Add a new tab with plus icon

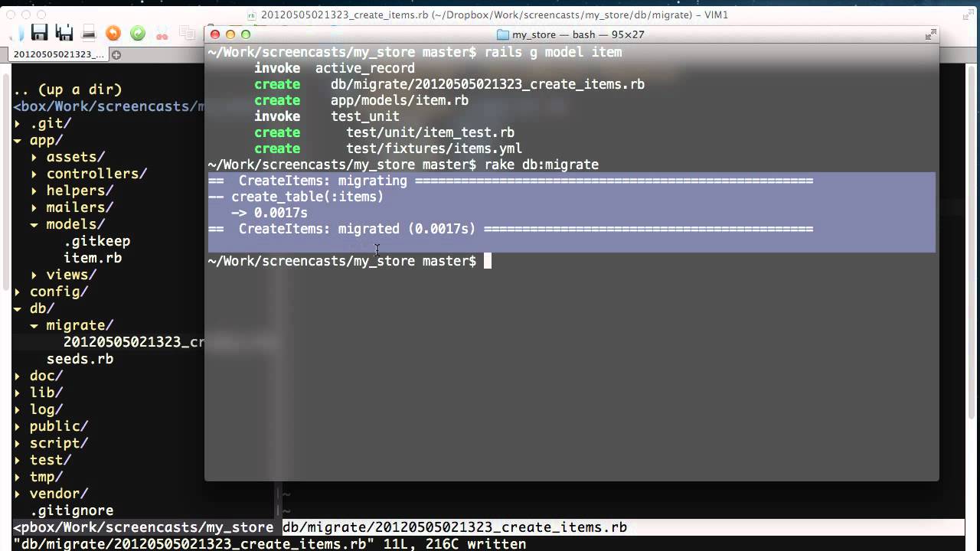(x=117, y=54)
